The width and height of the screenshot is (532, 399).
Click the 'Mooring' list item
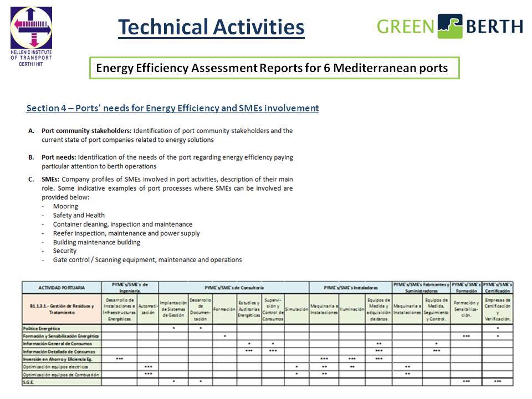tap(65, 206)
